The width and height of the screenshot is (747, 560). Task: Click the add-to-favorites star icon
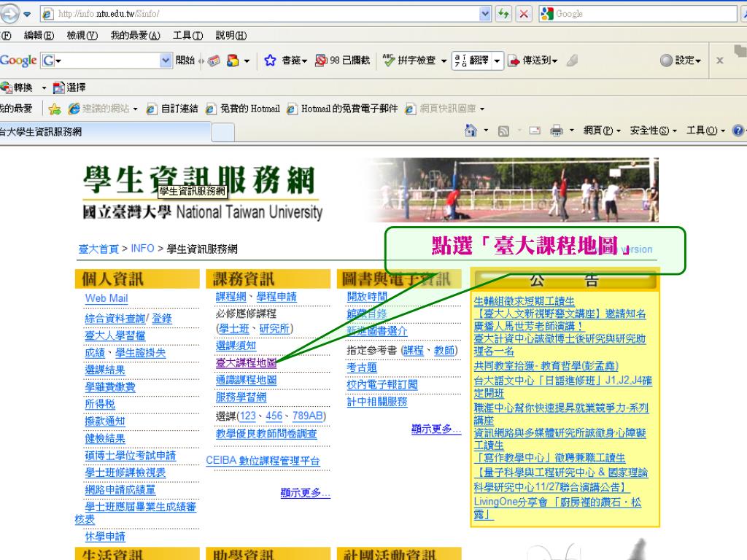coord(54,109)
